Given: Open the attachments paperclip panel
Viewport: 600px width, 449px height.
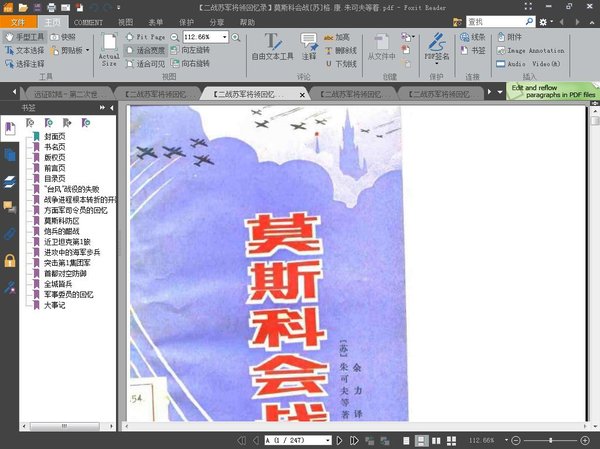Looking at the screenshot, I should [9, 233].
